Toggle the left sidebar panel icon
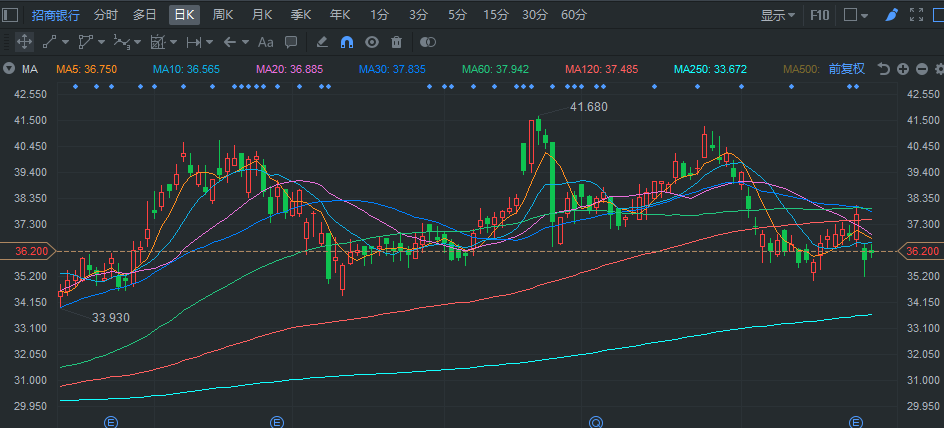 tap(10, 15)
